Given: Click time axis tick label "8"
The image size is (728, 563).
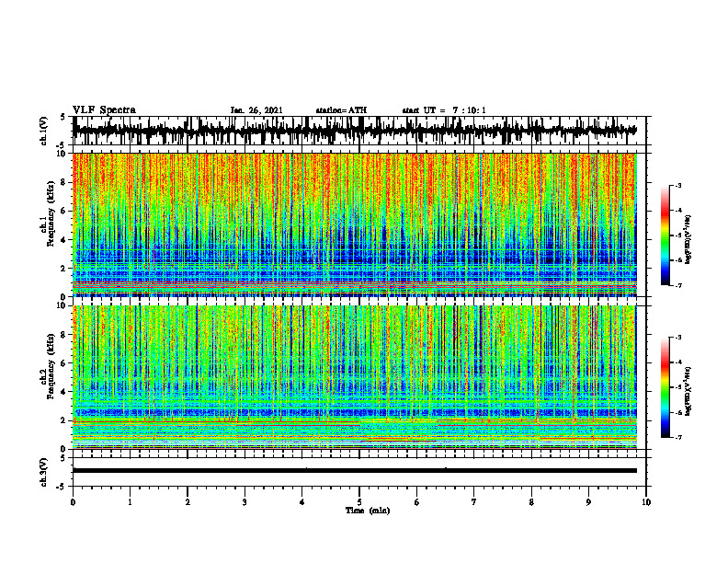Looking at the screenshot, I should (531, 502).
